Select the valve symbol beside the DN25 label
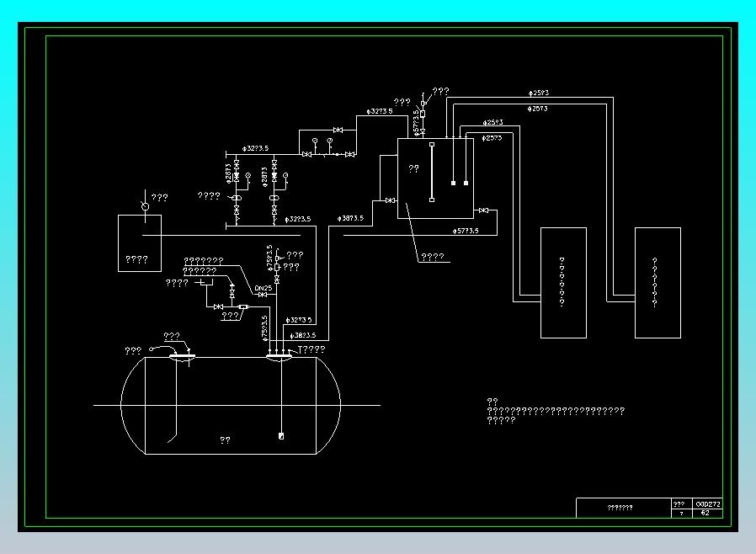The width and height of the screenshot is (756, 554). pyautogui.click(x=263, y=295)
